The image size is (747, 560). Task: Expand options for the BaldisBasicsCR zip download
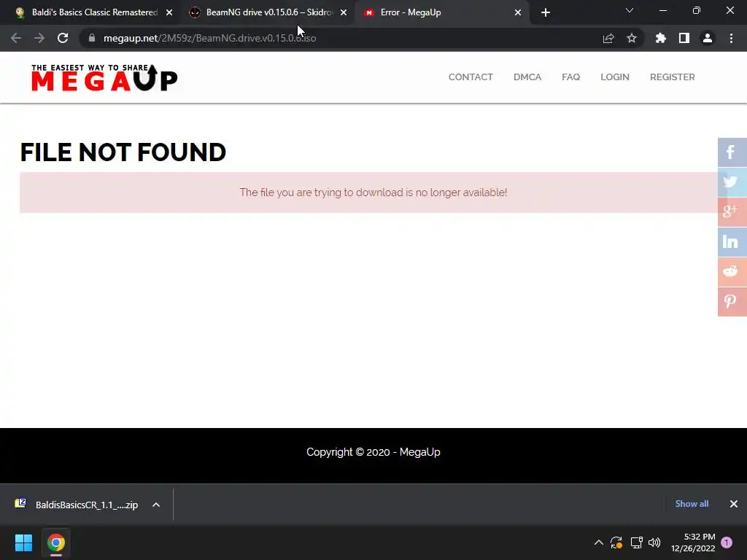pyautogui.click(x=156, y=505)
